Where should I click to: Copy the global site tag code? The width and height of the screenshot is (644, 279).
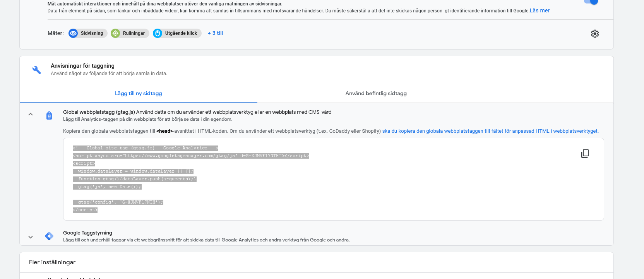coord(585,154)
